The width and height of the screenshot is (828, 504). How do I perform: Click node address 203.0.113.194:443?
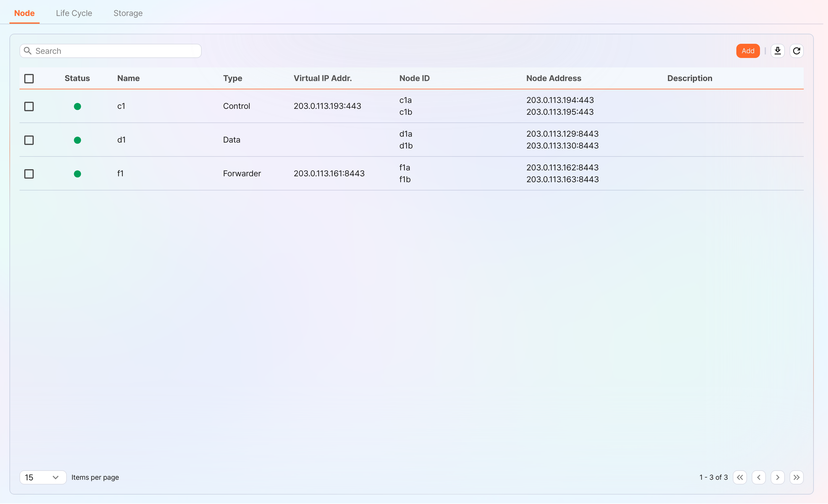560,100
